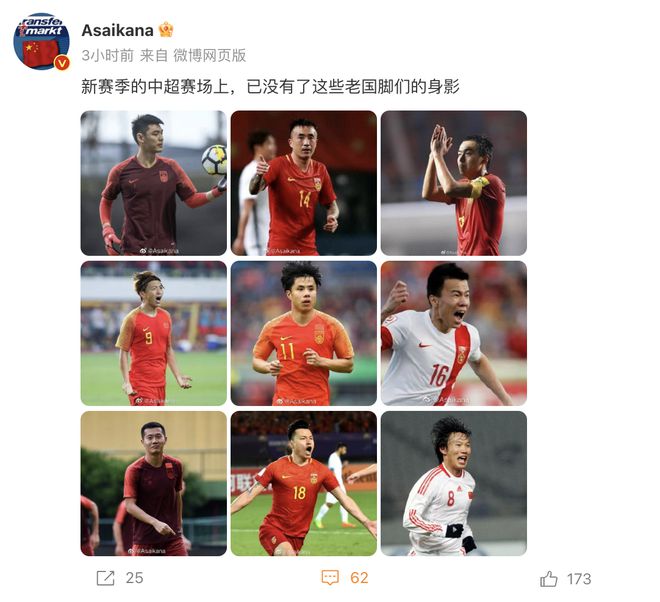
Task: Open the white jersey number 16 photo
Action: [x=454, y=333]
